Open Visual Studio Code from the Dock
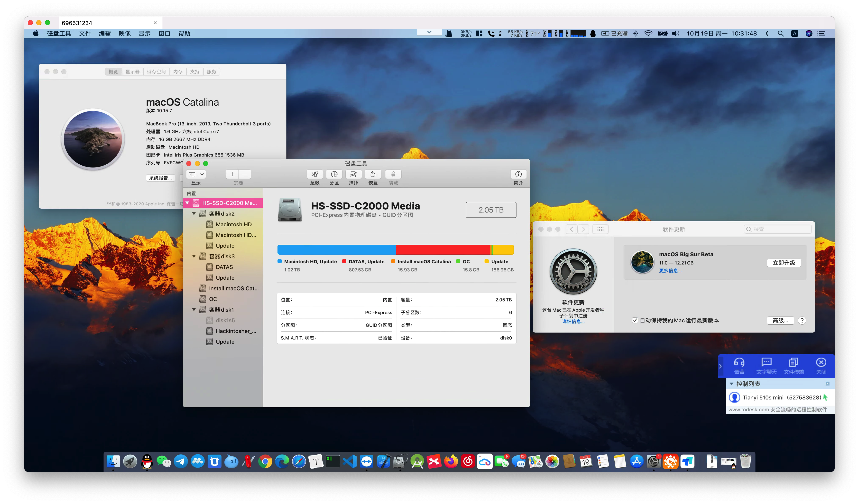The height and width of the screenshot is (504, 859). [350, 462]
